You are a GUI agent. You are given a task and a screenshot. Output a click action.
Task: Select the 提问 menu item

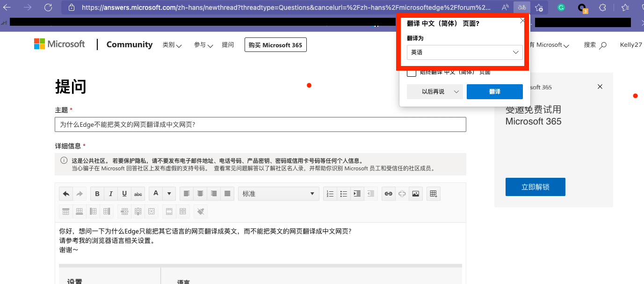click(x=228, y=44)
